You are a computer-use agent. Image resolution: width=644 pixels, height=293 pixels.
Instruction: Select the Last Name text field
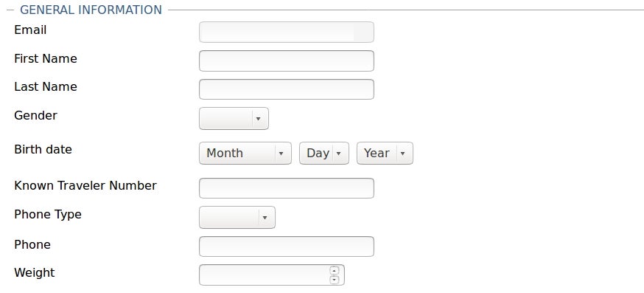pos(287,89)
